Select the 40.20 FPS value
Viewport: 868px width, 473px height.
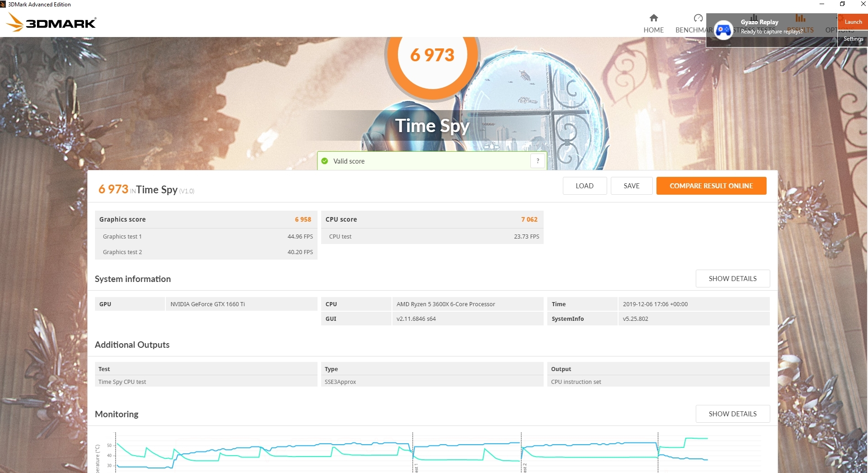[x=300, y=252]
